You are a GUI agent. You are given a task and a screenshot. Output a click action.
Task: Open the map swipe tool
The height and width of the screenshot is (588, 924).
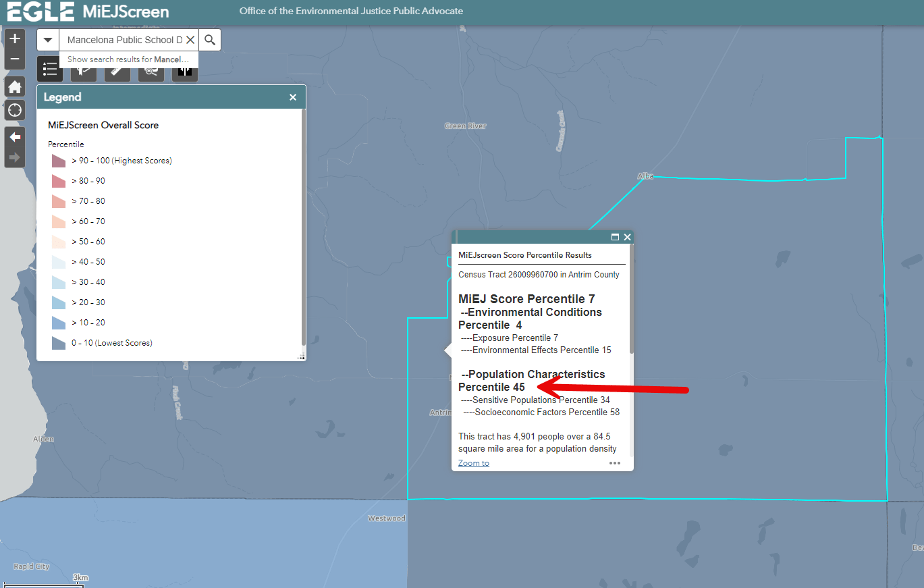pos(185,74)
